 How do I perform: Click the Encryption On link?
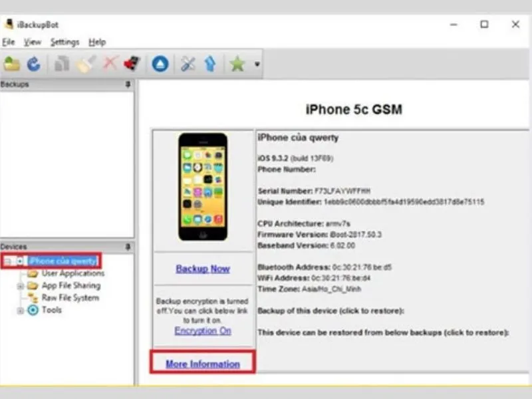point(203,331)
